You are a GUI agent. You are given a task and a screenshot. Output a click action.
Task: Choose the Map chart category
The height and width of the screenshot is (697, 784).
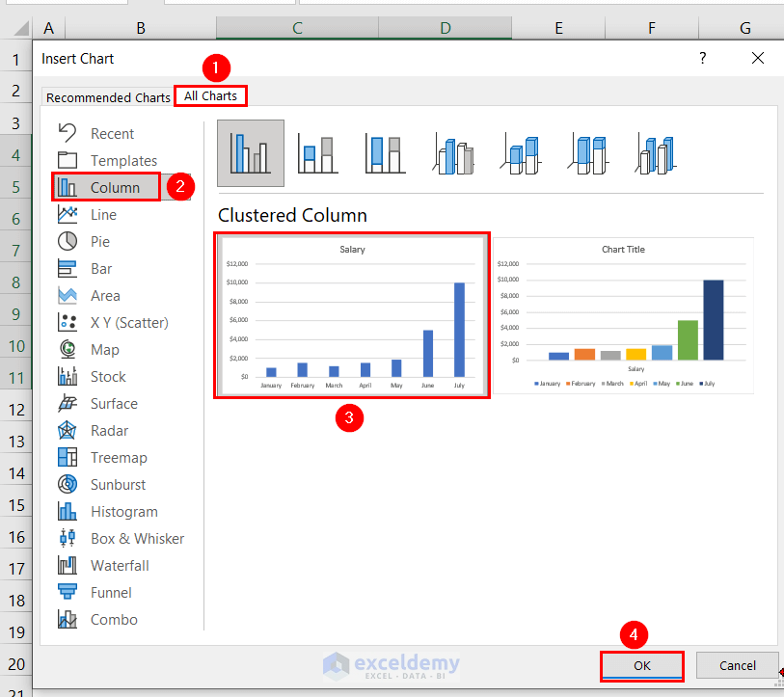[x=121, y=350]
